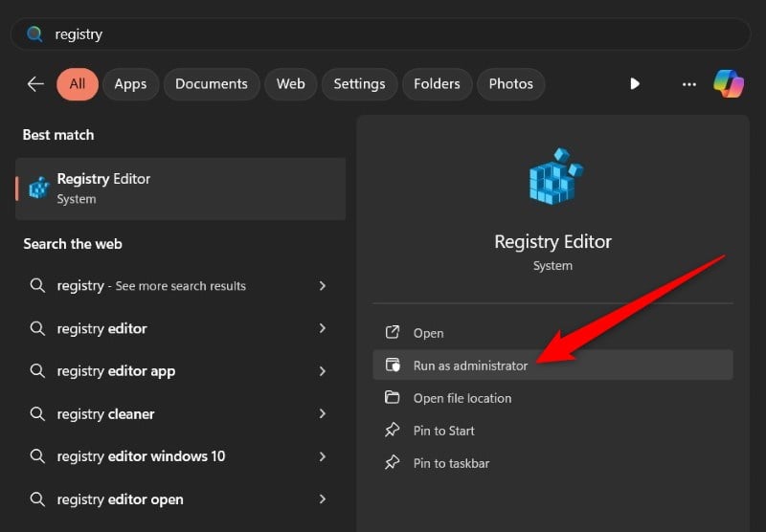Click 'See more search results' text
Screen dimensions: 766x532
tap(180, 286)
